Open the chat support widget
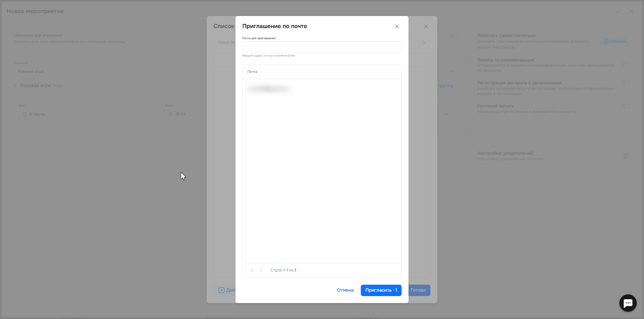Screen dimensions: 644x319 628,303
